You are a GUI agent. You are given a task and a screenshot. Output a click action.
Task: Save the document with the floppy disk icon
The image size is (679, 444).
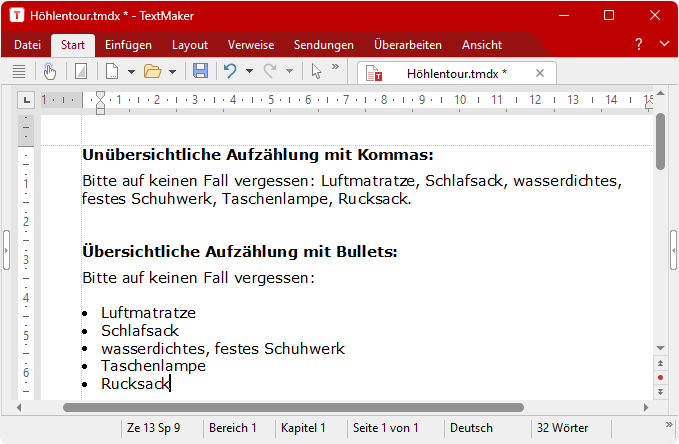200,71
